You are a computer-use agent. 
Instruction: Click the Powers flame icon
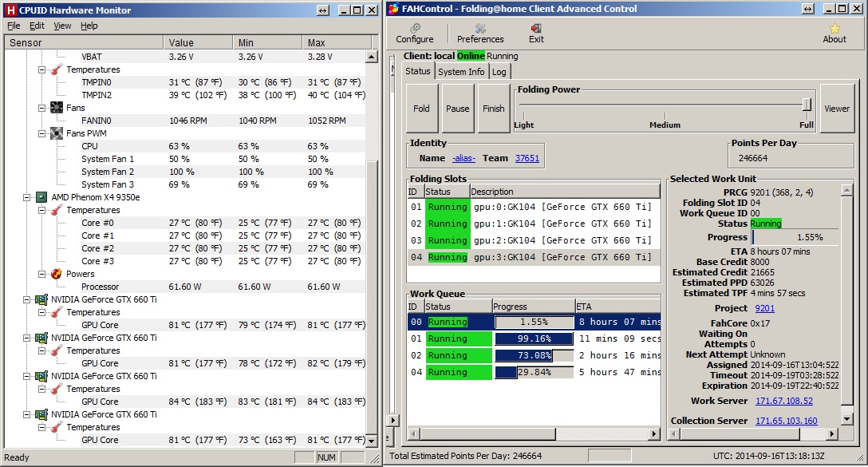point(57,274)
